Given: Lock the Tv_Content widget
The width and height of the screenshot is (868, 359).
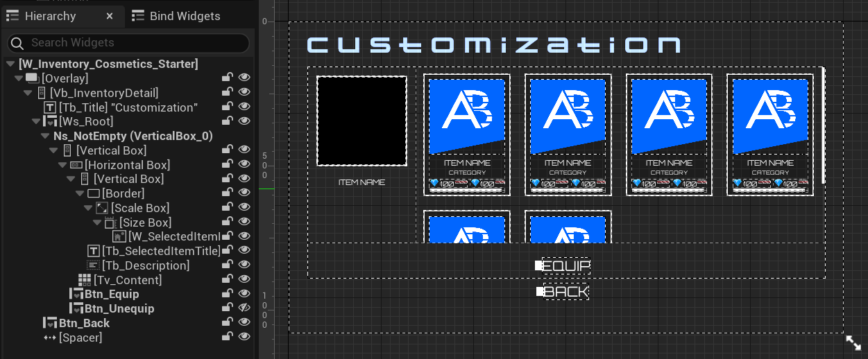Looking at the screenshot, I should [227, 279].
